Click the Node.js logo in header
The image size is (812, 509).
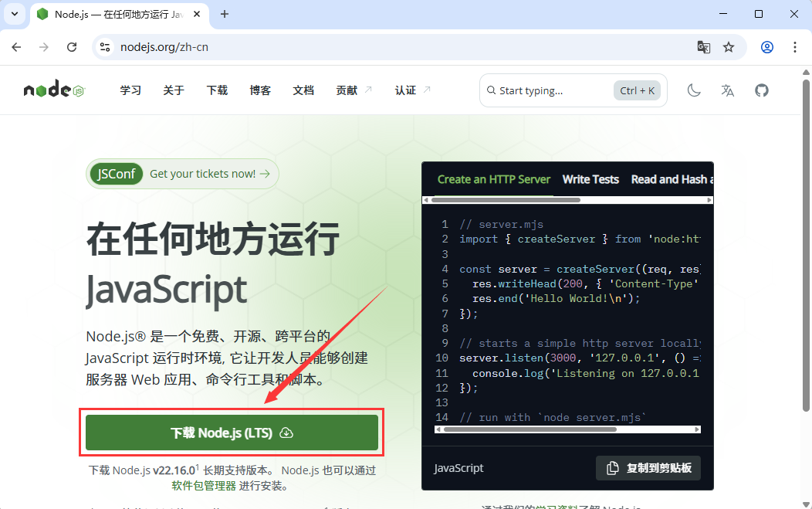(54, 90)
